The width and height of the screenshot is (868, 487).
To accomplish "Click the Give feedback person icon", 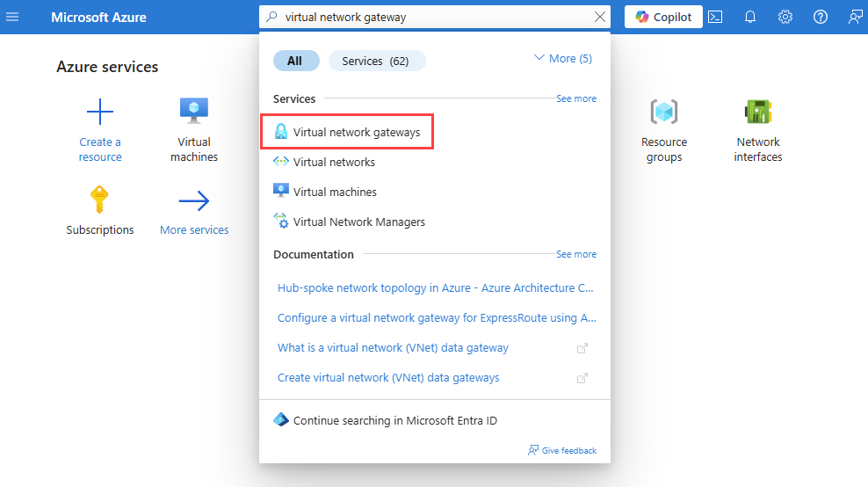I will pos(533,450).
